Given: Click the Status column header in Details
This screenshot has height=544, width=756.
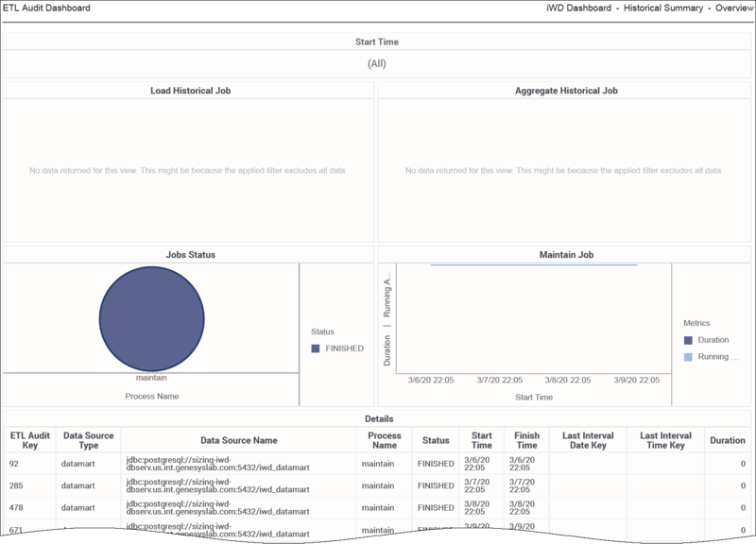Looking at the screenshot, I should pyautogui.click(x=436, y=441).
